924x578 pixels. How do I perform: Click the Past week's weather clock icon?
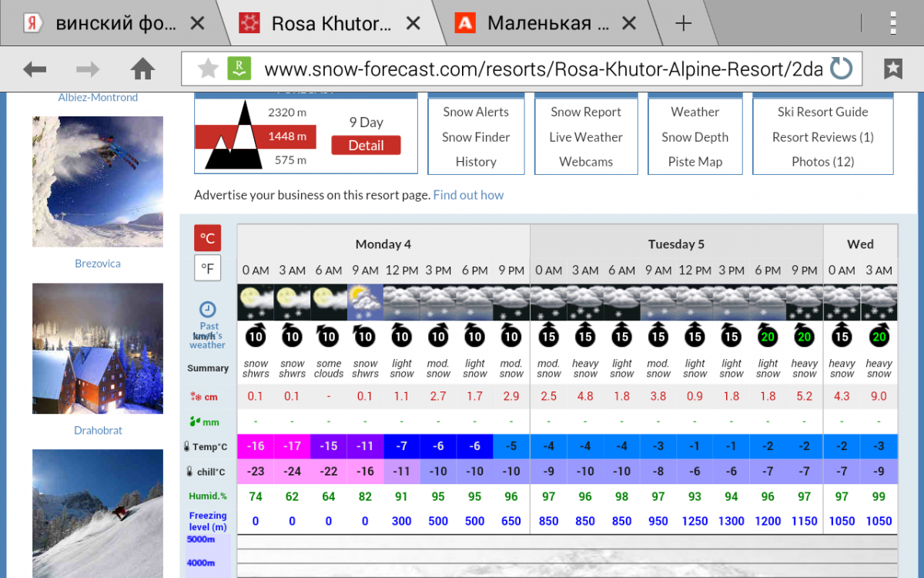click(207, 310)
